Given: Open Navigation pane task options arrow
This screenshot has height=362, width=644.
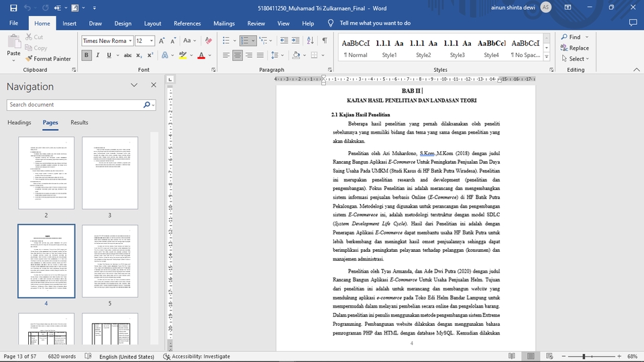Looking at the screenshot, I should (x=134, y=85).
